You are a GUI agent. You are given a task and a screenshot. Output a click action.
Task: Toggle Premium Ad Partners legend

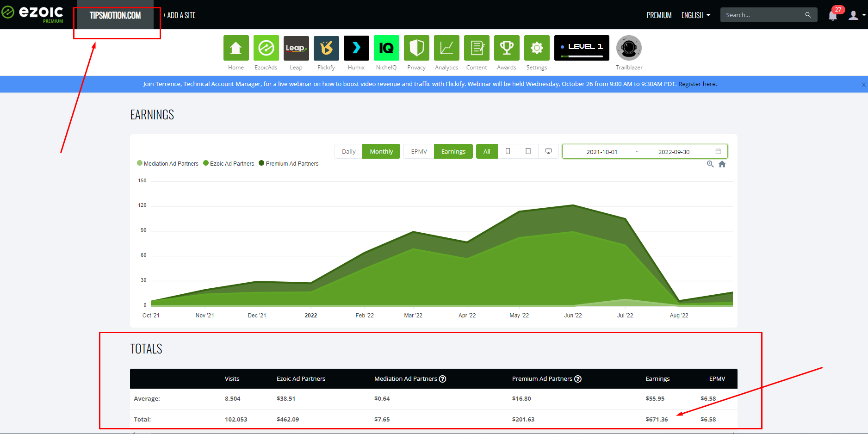tap(289, 163)
